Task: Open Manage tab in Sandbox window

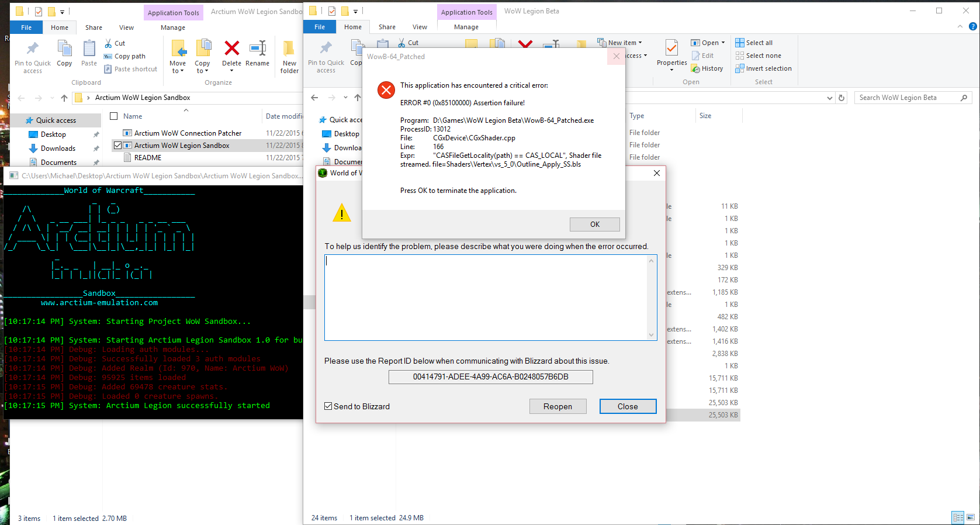Action: pos(173,27)
